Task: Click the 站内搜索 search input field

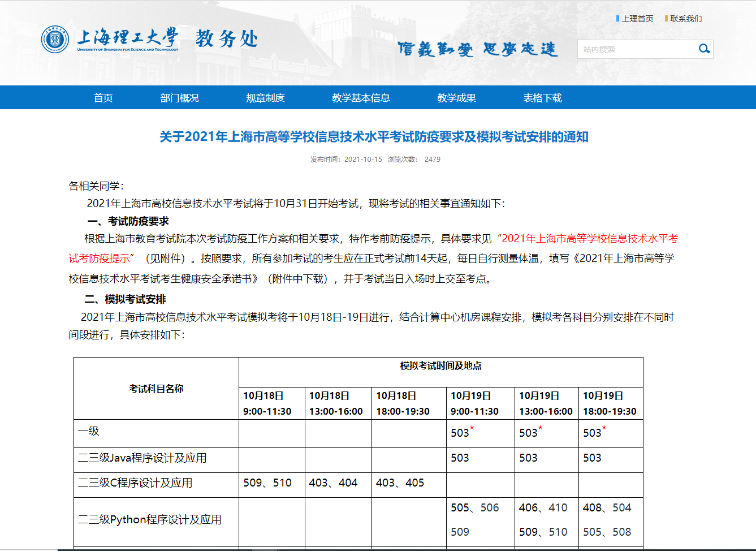Action: pos(636,49)
